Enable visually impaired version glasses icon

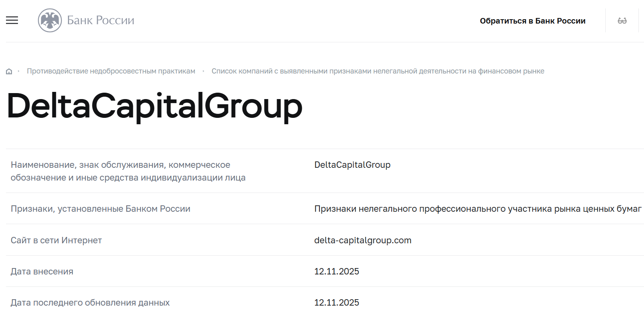tap(622, 21)
